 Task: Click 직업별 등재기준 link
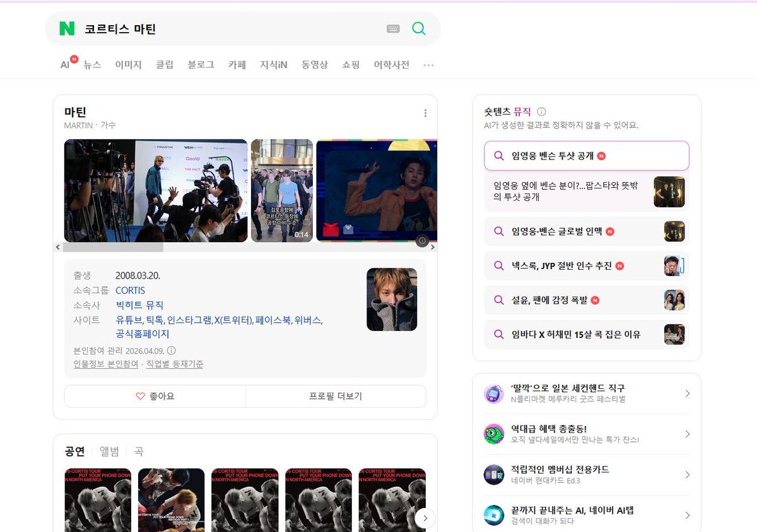175,364
